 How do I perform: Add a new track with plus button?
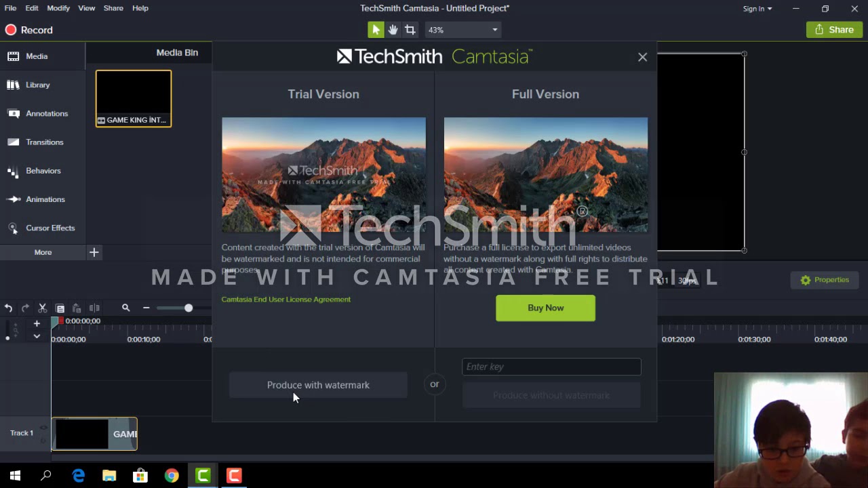pyautogui.click(x=37, y=323)
